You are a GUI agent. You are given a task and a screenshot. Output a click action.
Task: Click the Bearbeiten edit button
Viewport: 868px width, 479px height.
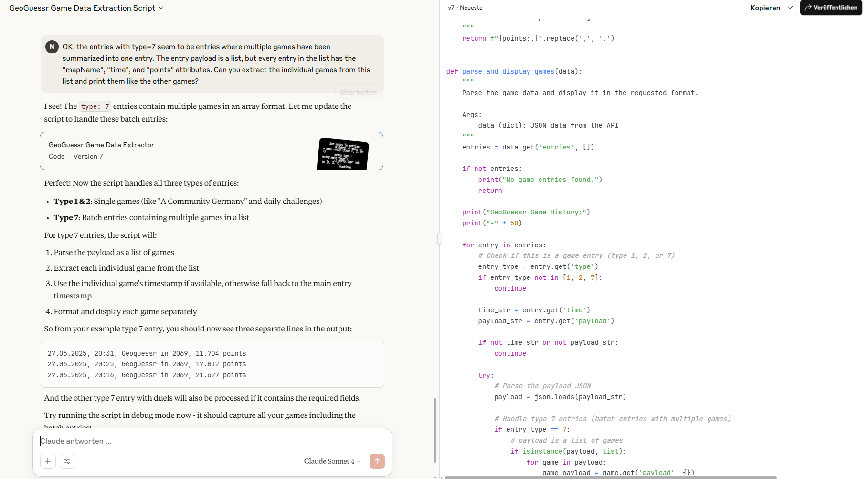click(x=359, y=92)
